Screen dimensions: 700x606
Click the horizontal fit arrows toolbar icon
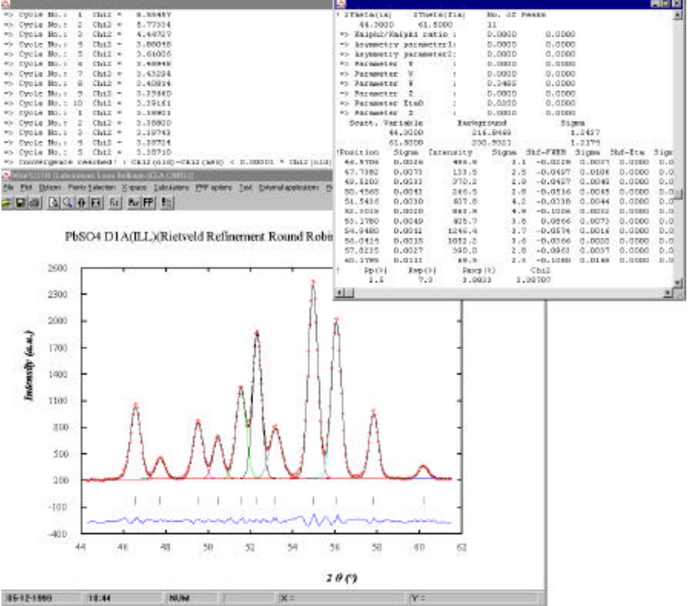pyautogui.click(x=96, y=202)
